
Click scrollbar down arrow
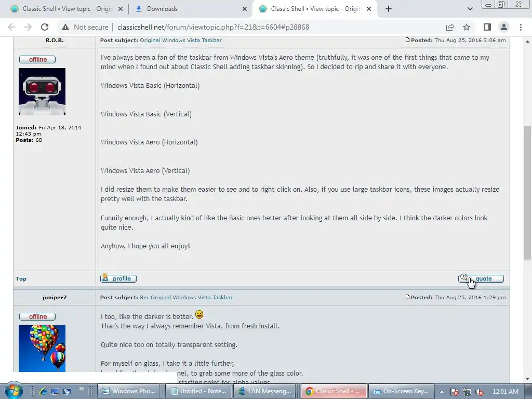point(528,379)
